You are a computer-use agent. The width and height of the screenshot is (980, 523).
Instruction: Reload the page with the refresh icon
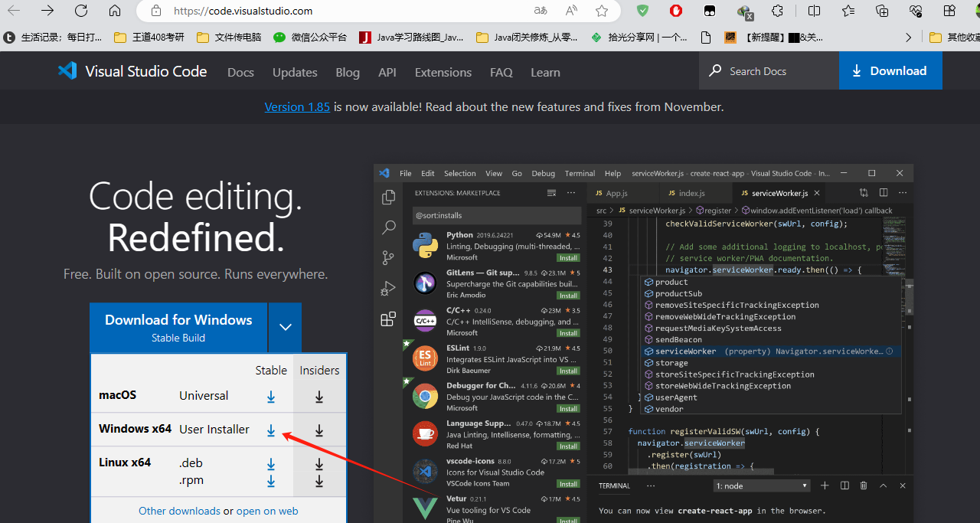click(81, 11)
